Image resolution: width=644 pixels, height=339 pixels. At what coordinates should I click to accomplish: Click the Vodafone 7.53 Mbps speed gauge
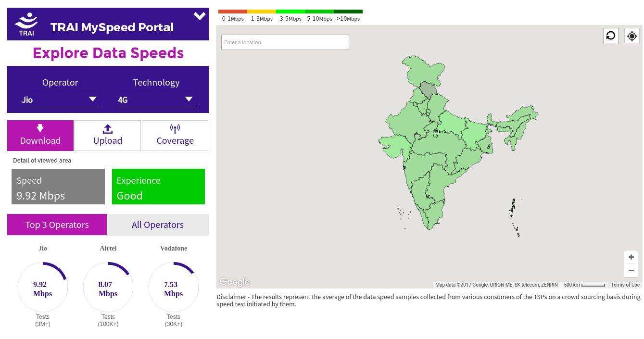[x=174, y=287]
